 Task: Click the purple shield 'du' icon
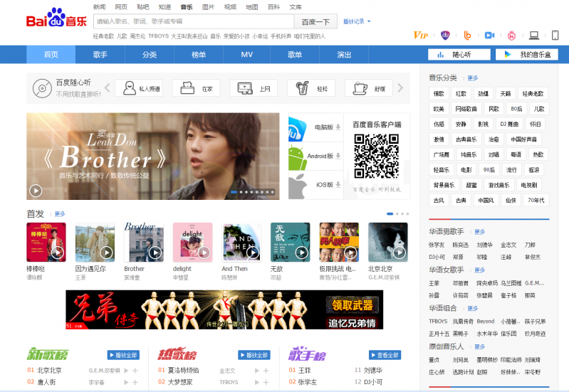point(445,35)
